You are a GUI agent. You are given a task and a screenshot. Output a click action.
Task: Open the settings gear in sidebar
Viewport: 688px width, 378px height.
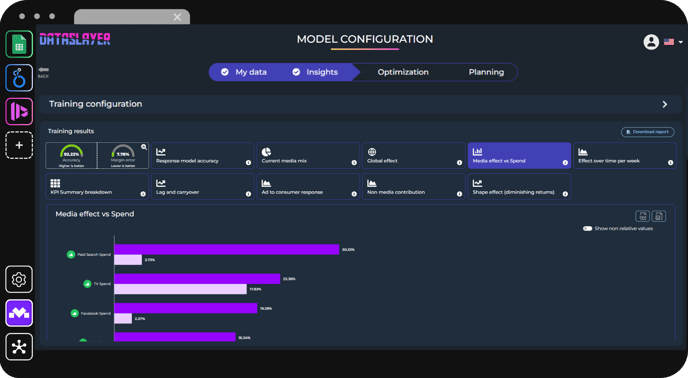pos(19,279)
